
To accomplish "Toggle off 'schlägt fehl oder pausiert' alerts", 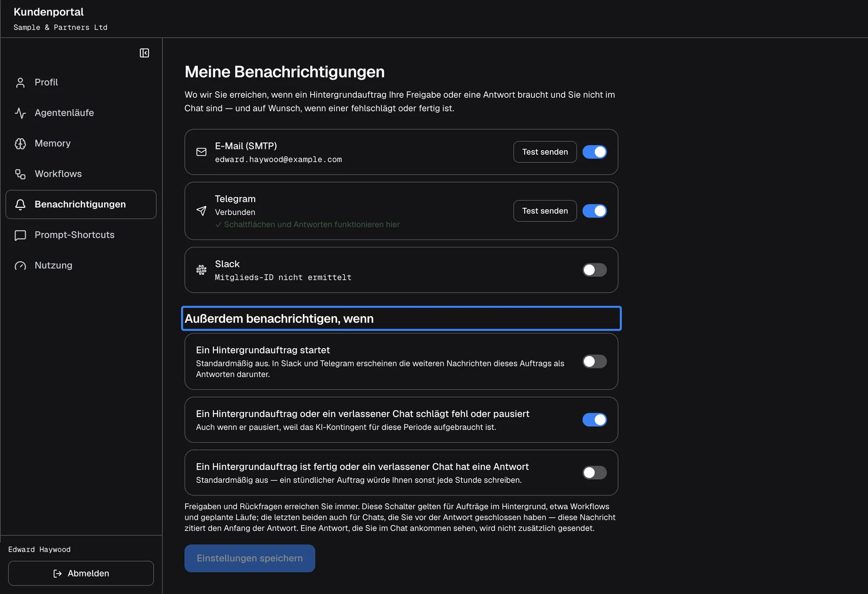I will (x=595, y=420).
